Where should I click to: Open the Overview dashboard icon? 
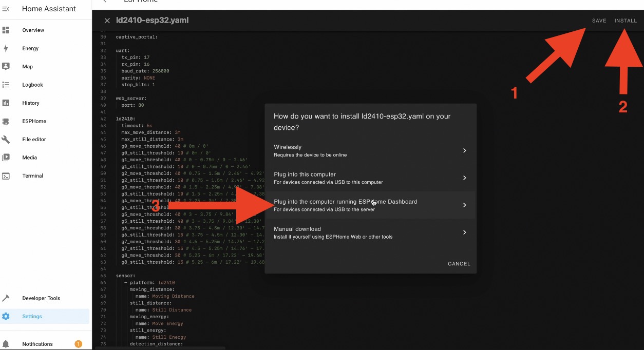pos(6,30)
